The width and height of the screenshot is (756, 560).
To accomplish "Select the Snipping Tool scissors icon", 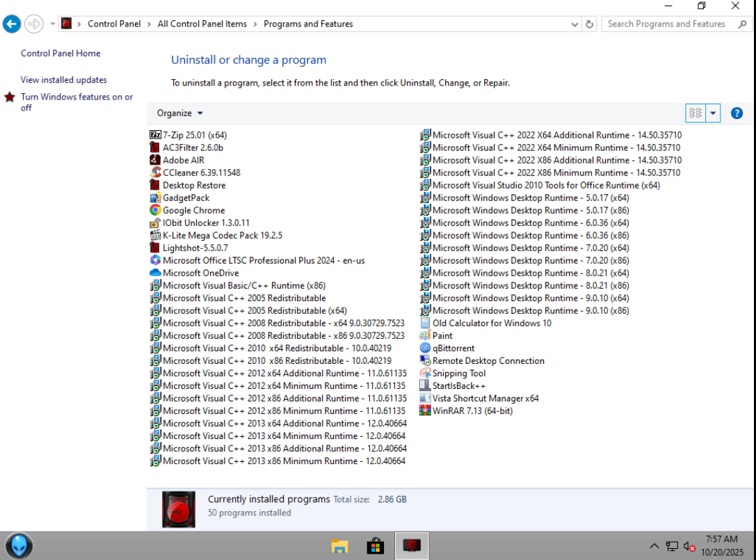I will coord(425,374).
